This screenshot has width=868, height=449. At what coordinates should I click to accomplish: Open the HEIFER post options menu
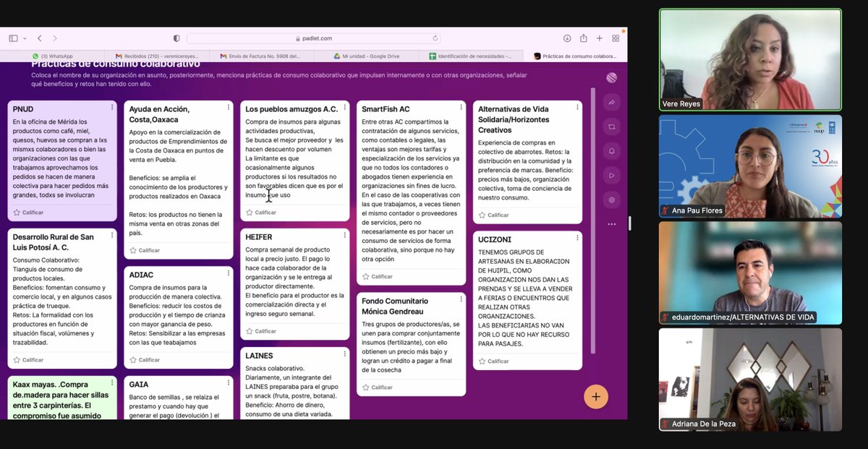point(344,236)
